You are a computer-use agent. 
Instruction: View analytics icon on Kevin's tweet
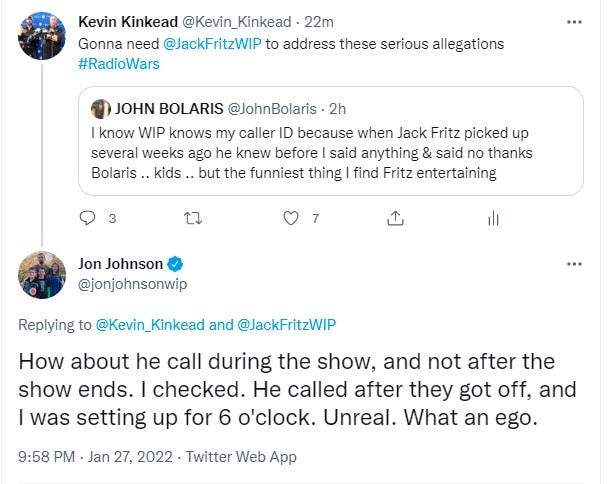click(x=492, y=218)
